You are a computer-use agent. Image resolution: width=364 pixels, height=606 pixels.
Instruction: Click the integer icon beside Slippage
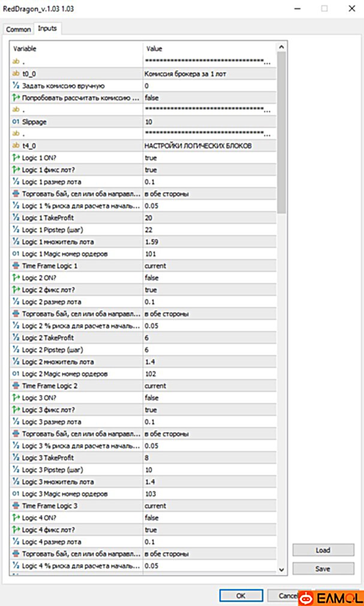pyautogui.click(x=16, y=121)
